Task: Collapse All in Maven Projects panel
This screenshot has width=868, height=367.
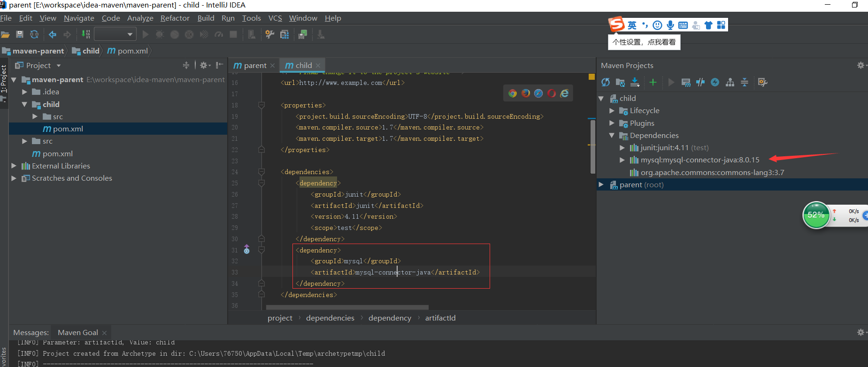Action: click(x=745, y=83)
